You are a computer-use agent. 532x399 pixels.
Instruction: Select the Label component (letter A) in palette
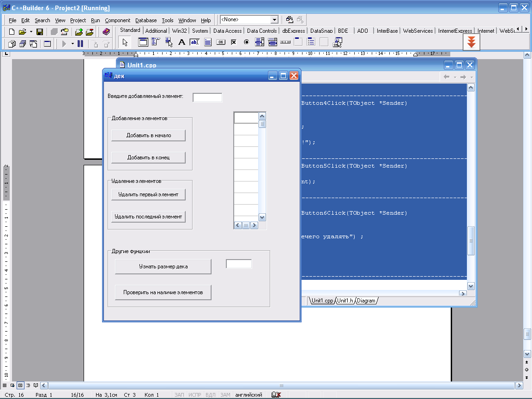tap(181, 42)
